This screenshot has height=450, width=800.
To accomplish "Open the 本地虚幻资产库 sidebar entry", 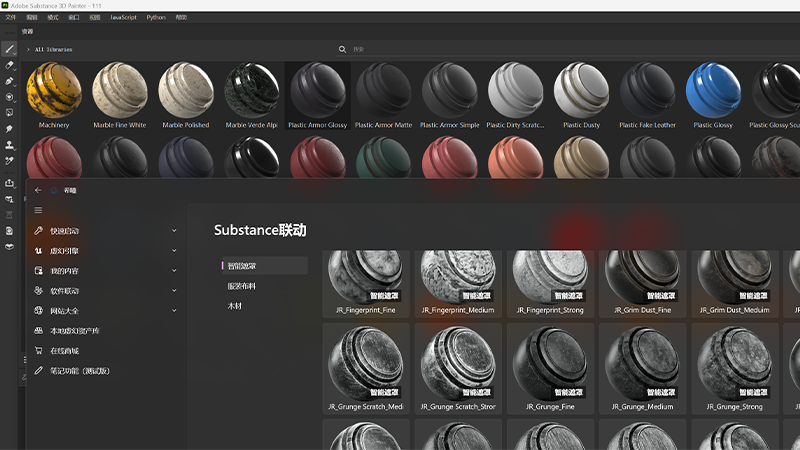I will [x=75, y=331].
